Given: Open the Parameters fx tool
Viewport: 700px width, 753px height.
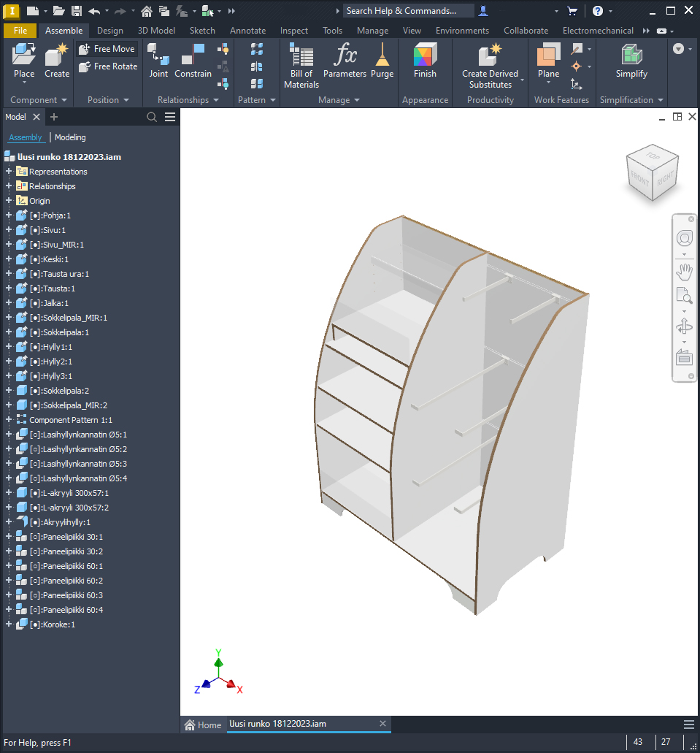Looking at the screenshot, I should (345, 56).
